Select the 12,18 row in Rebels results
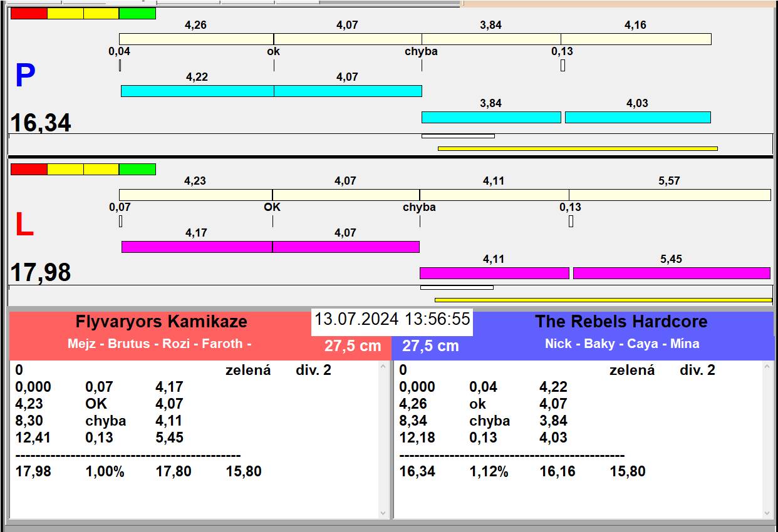This screenshot has width=778, height=532. point(484,437)
